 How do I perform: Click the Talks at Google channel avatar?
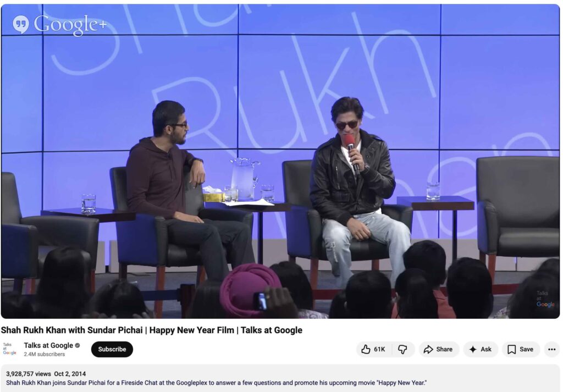[x=10, y=349]
